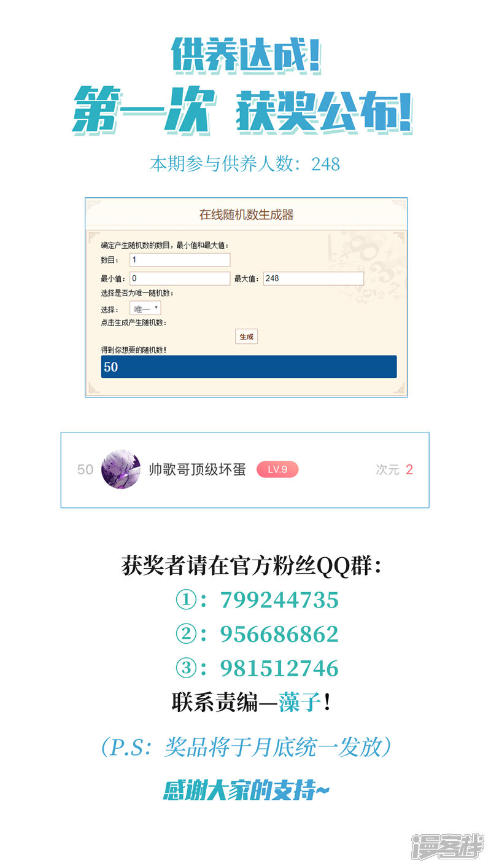Click the 供养达成 headline text
Image resolution: width=491 pixels, height=868 pixels.
coord(245,55)
